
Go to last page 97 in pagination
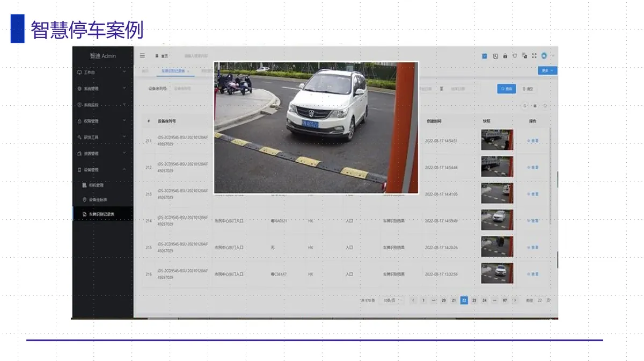click(504, 300)
